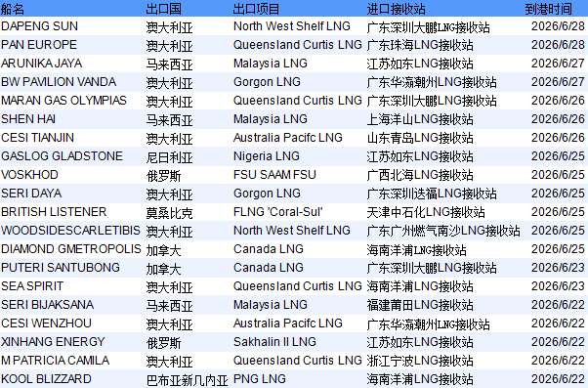Click 马来西亚 in SHEN HAI row

pos(170,119)
